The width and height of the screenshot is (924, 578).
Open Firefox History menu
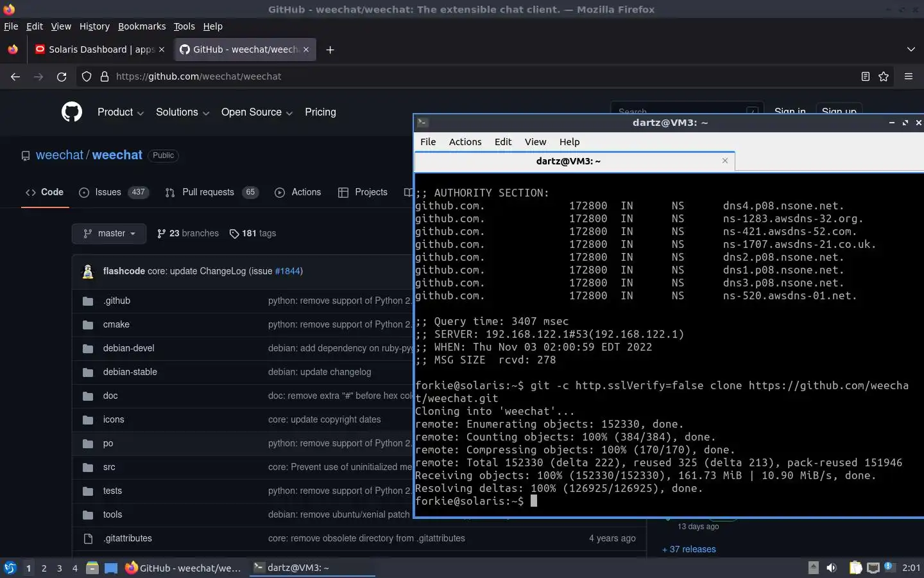point(94,26)
